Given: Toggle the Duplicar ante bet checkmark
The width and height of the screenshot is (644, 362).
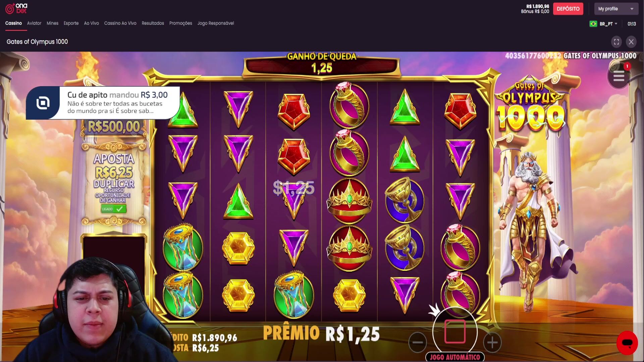Looking at the screenshot, I should 114,209.
